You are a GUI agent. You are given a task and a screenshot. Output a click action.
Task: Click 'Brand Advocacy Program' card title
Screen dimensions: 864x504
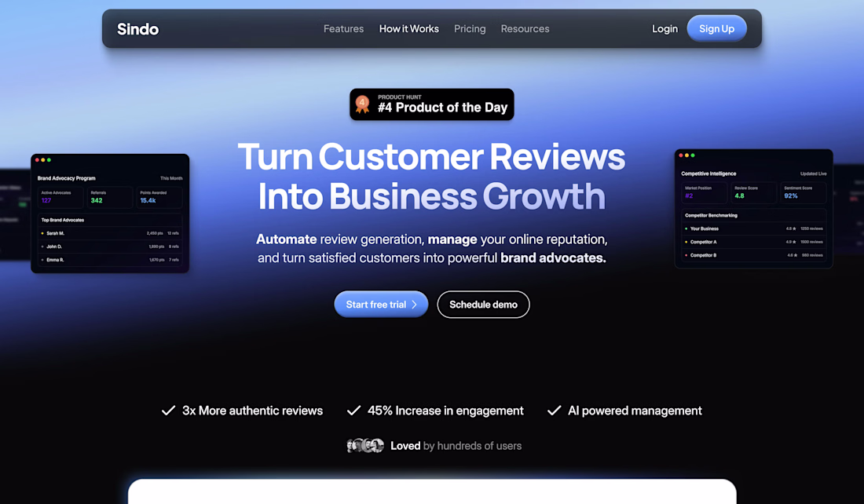(x=66, y=178)
